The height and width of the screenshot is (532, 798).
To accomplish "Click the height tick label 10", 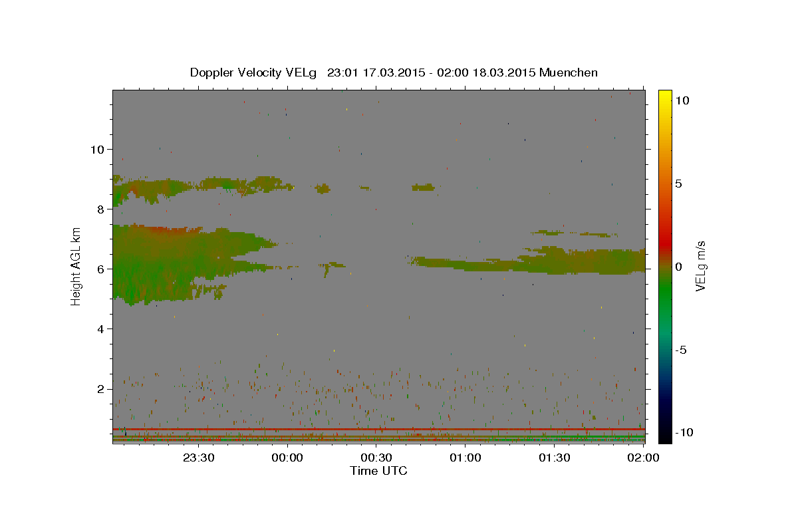I will 98,149.
